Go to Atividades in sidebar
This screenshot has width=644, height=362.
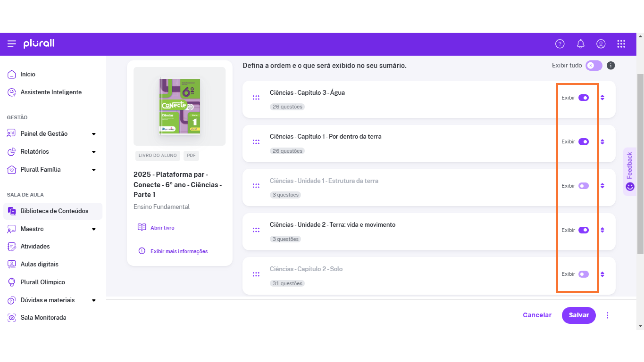[35, 246]
